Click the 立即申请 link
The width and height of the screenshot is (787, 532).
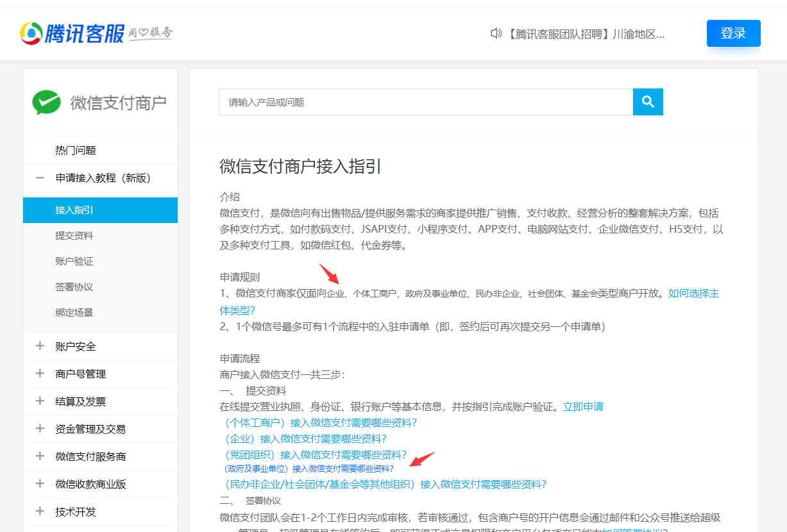(x=583, y=406)
